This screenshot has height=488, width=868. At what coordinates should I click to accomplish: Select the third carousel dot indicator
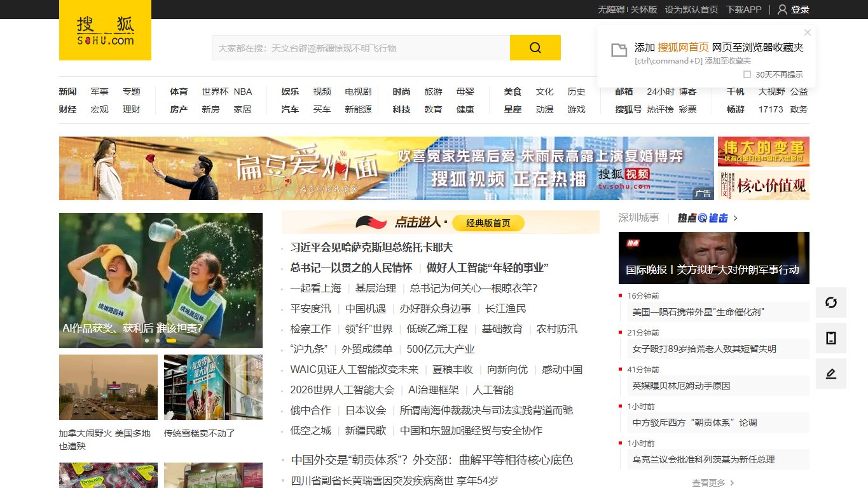tap(171, 341)
